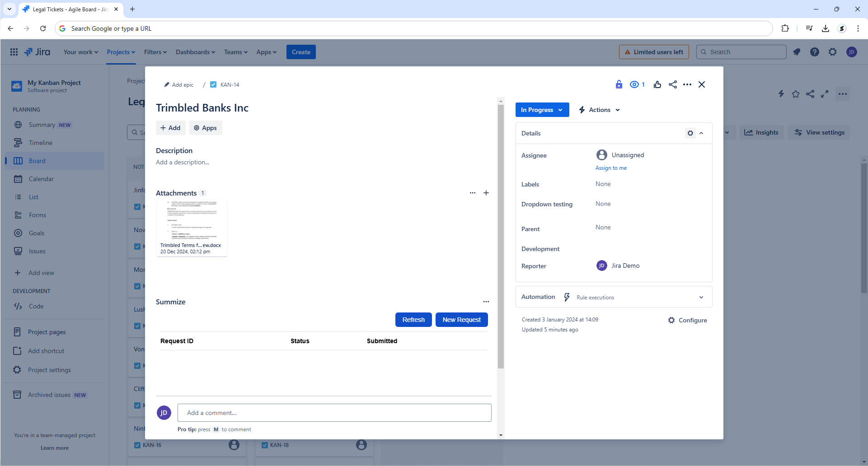Open notifications bell icon in Jira header
This screenshot has height=466, width=868.
(797, 52)
